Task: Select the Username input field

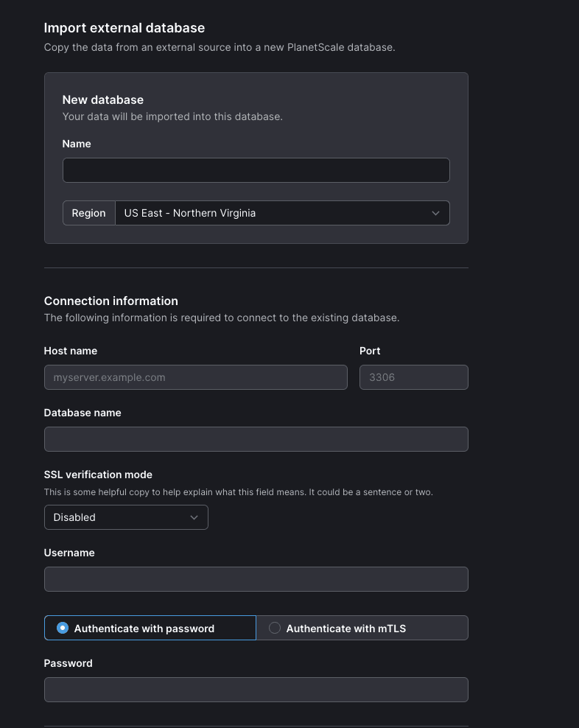Action: 256,579
